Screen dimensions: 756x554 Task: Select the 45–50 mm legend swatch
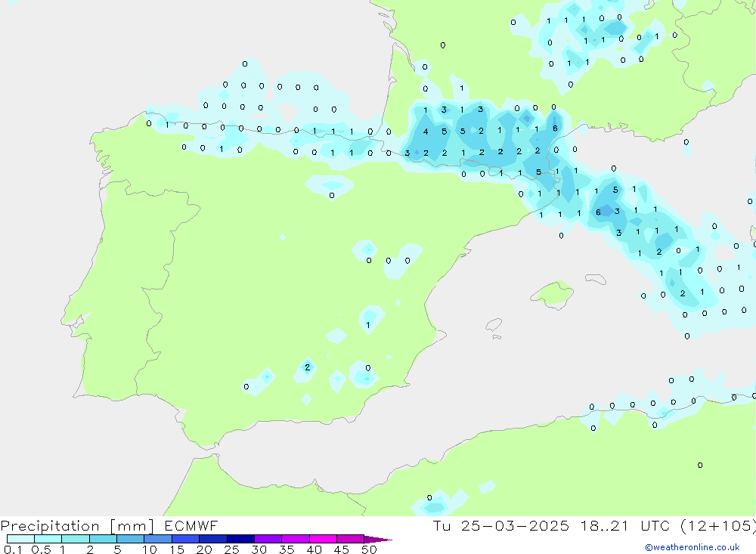pos(350,539)
